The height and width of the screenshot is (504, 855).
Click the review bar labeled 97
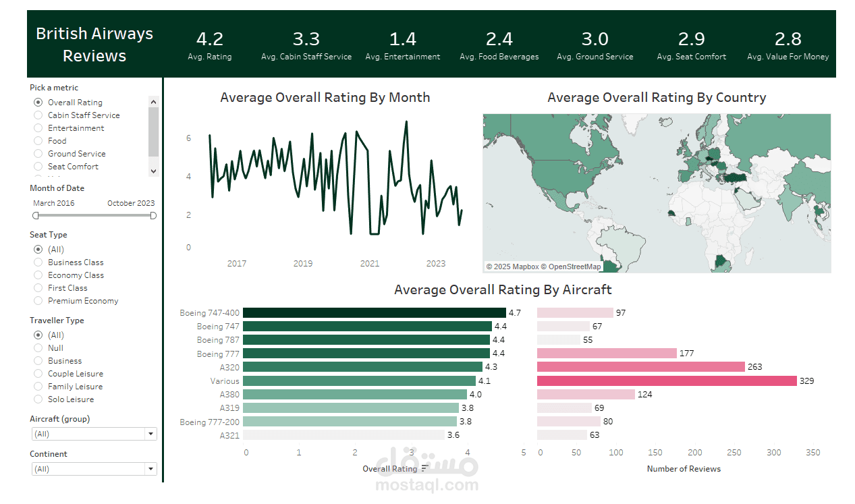tap(575, 313)
